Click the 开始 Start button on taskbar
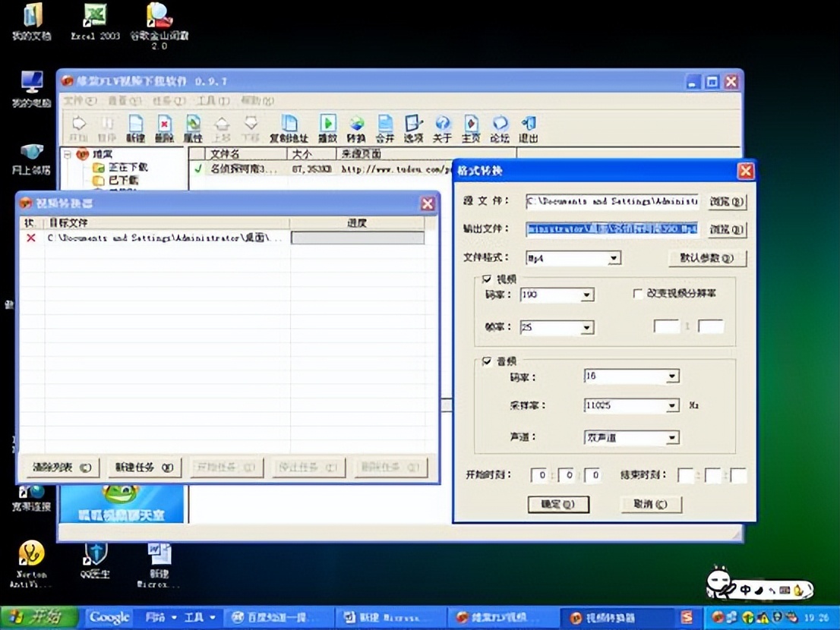This screenshot has height=630, width=840. click(x=39, y=617)
